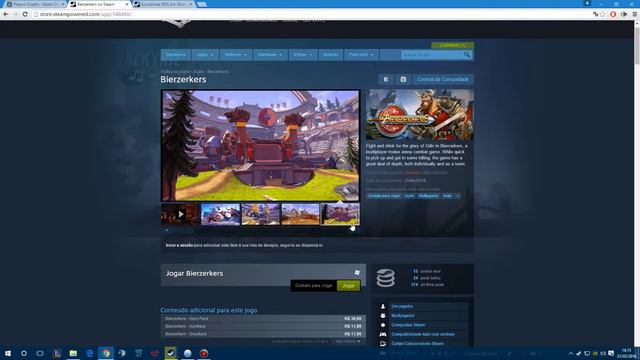Switch to Chrome on taskbar
The image size is (640, 360).
coord(106,353)
